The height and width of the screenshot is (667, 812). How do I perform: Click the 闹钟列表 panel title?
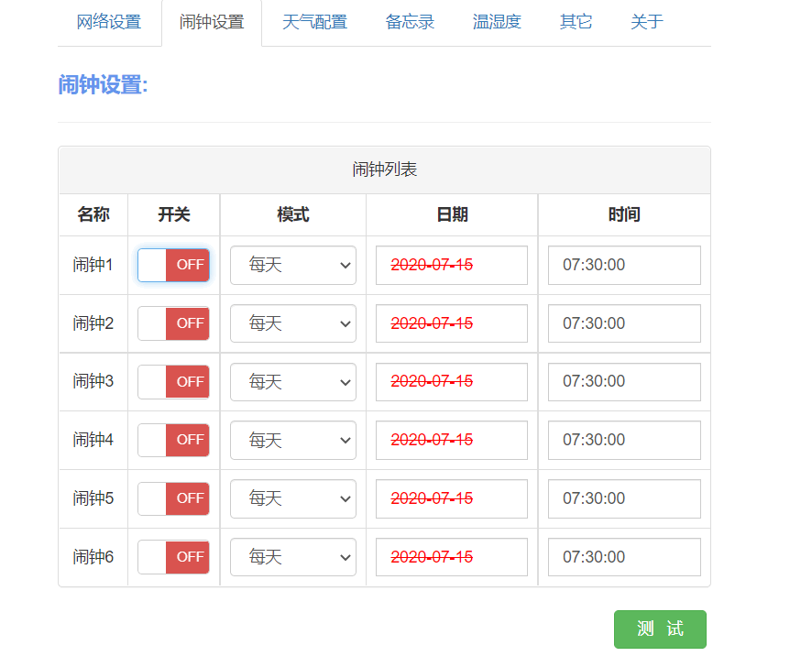[x=385, y=169]
